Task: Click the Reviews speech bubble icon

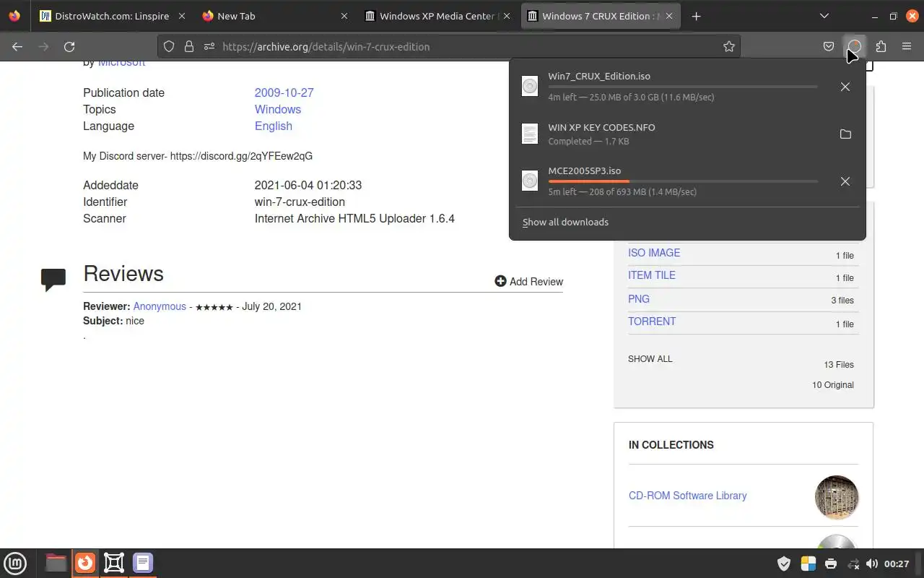Action: click(x=53, y=279)
